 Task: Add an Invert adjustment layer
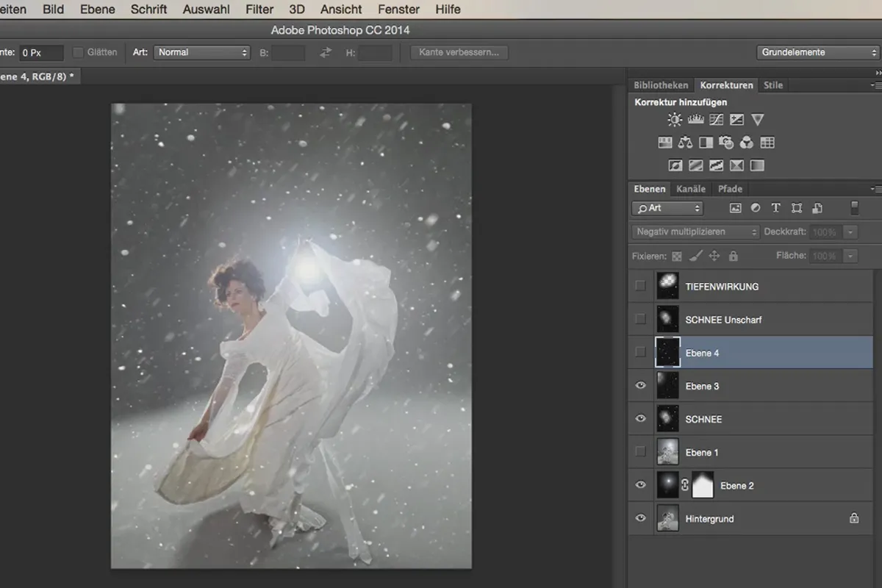(x=675, y=165)
